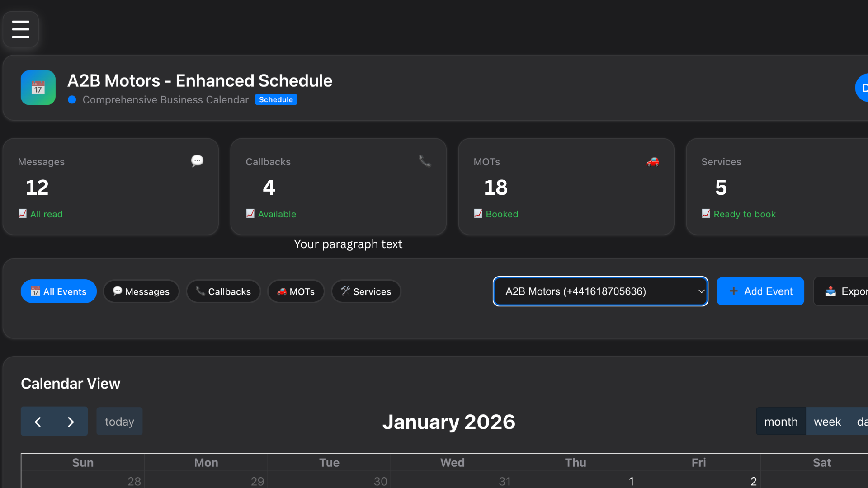Click the export icon on the Export button
Viewport: 868px width, 488px height.
pyautogui.click(x=831, y=291)
